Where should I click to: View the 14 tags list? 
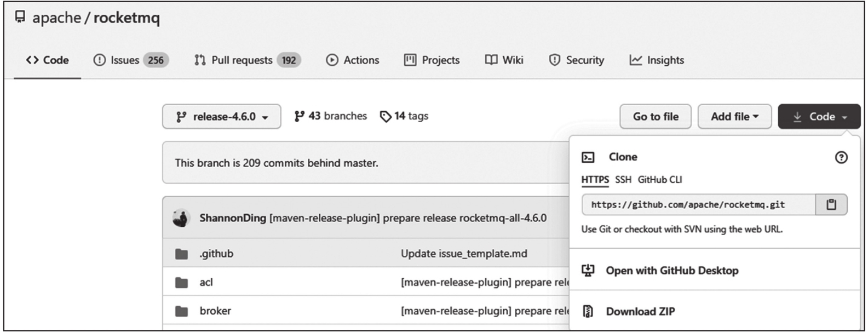(404, 116)
